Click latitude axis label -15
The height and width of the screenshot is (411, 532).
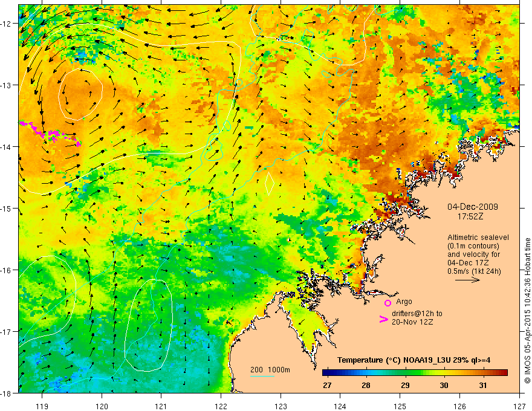point(7,209)
